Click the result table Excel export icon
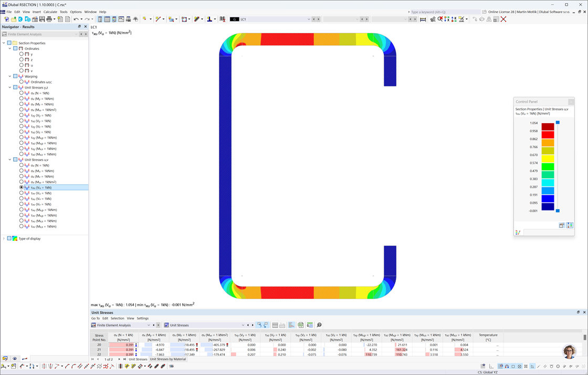588x375 pixels. tap(300, 325)
